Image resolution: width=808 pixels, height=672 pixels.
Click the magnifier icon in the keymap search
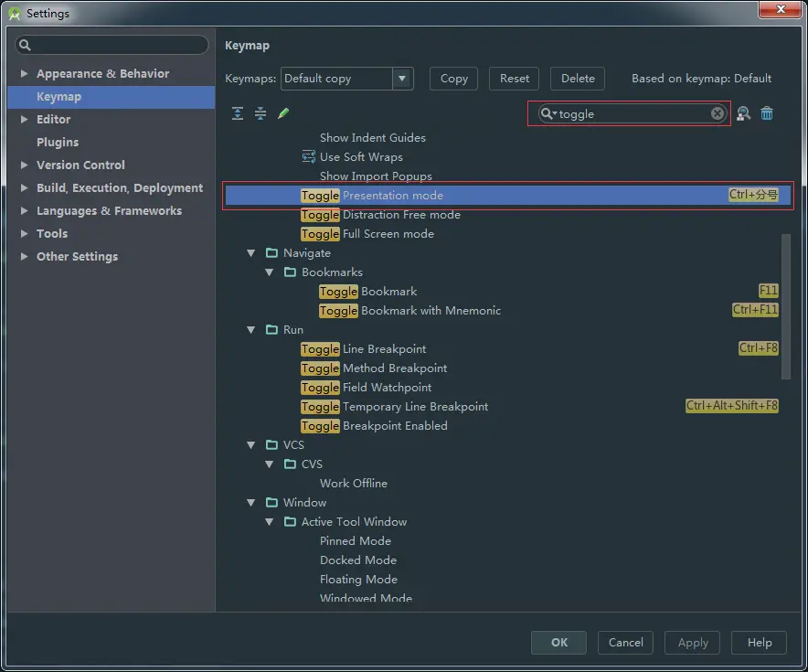point(548,113)
